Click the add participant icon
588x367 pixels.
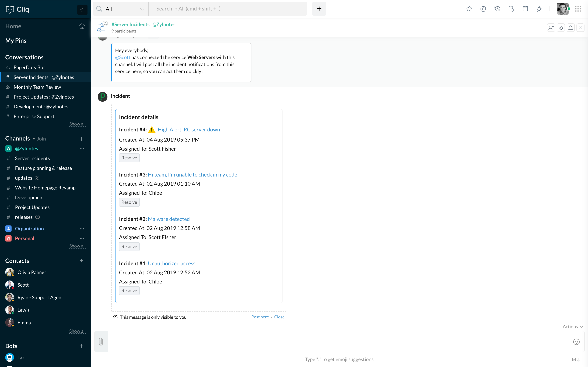pyautogui.click(x=551, y=28)
